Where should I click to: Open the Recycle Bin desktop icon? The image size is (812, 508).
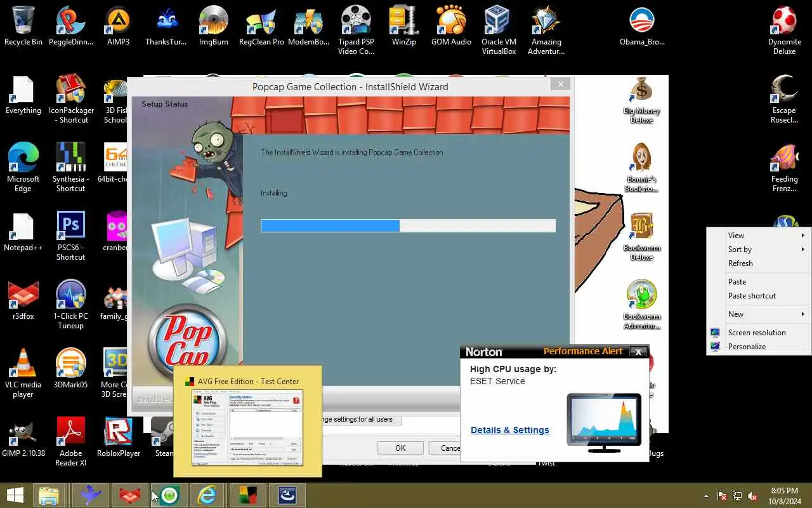[x=23, y=26]
